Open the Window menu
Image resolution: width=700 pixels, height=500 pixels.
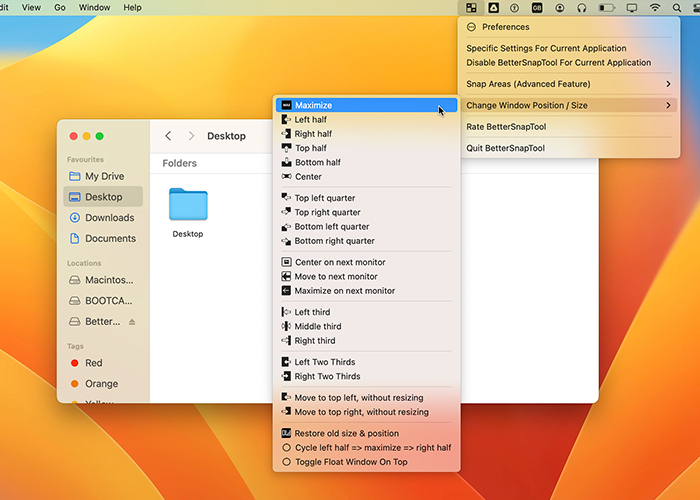tap(94, 8)
